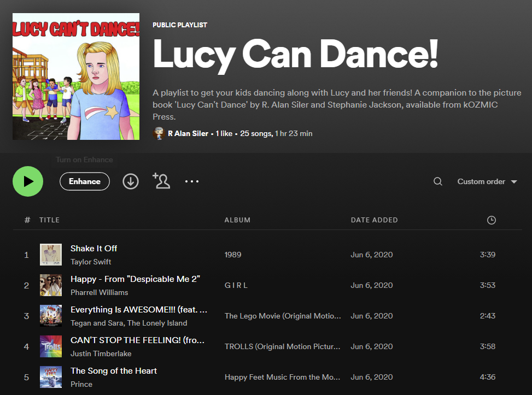
Task: Click Shake It Off album art thumbnail
Action: [50, 255]
